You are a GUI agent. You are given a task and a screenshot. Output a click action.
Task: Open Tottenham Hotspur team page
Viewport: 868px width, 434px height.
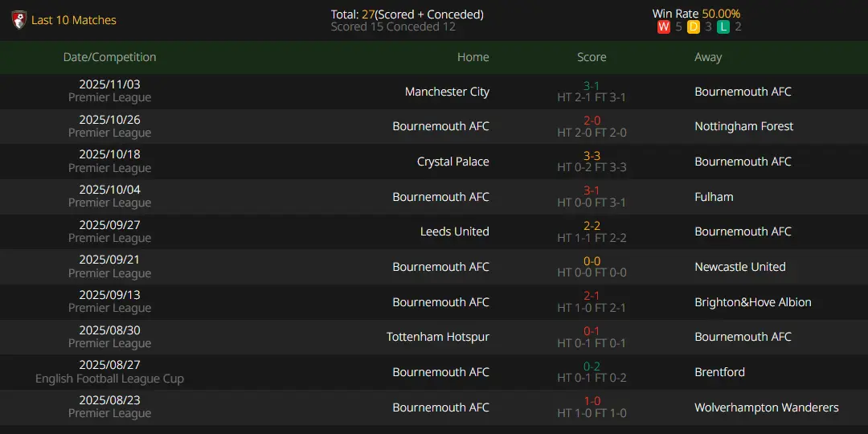pos(437,337)
